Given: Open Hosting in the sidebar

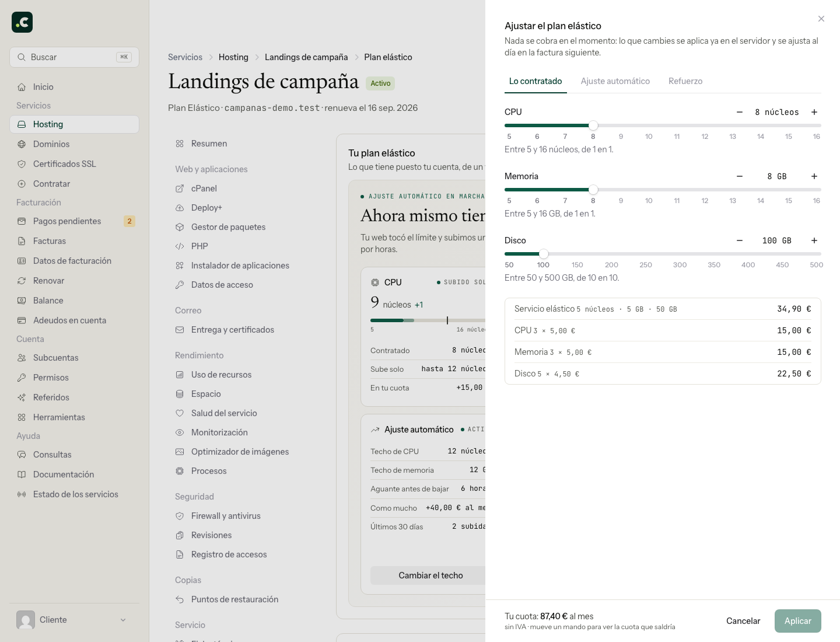Looking at the screenshot, I should [x=74, y=124].
